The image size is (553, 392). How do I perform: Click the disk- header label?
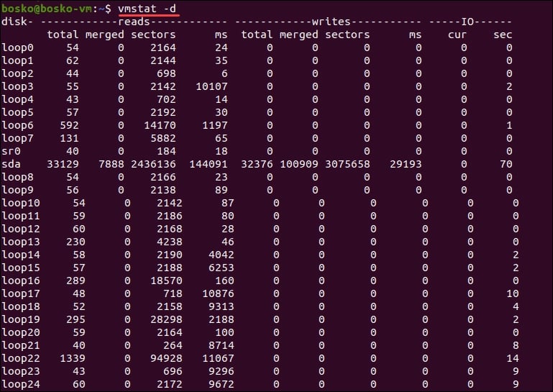click(17, 22)
